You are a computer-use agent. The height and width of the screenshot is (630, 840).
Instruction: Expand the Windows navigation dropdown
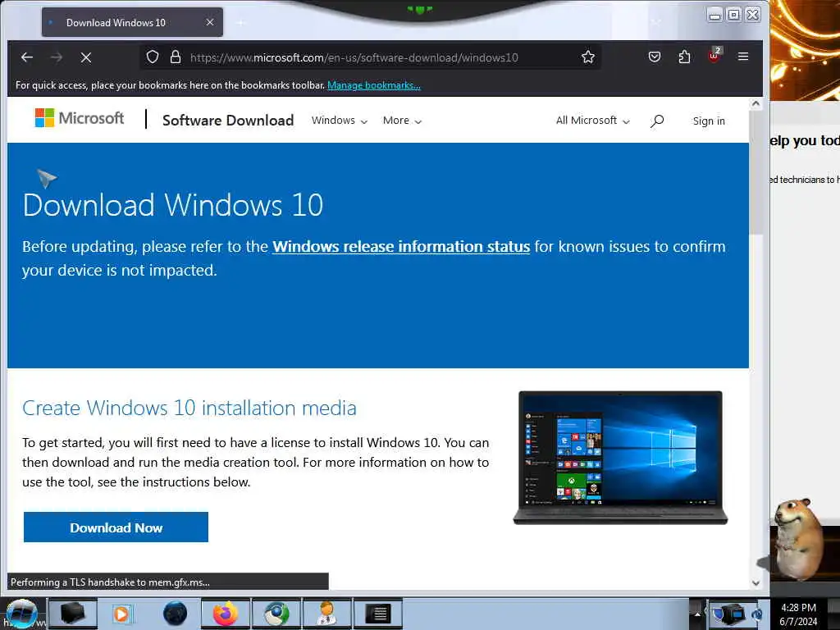pyautogui.click(x=339, y=121)
